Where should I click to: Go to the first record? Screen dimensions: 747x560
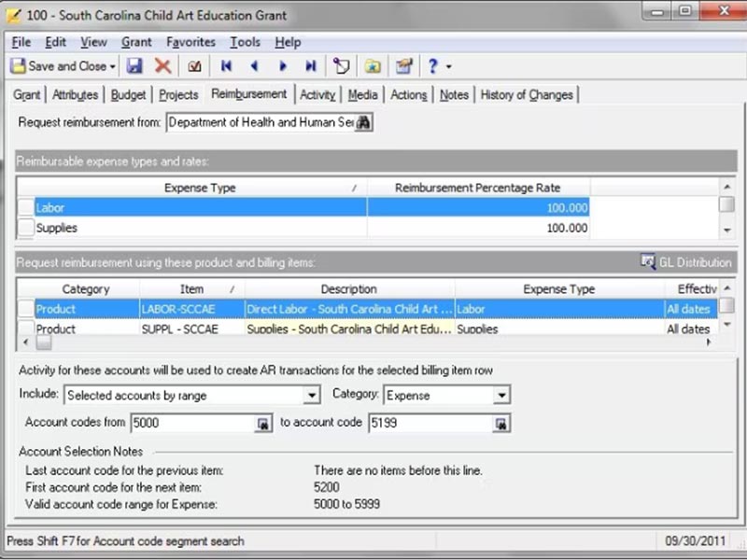(226, 66)
